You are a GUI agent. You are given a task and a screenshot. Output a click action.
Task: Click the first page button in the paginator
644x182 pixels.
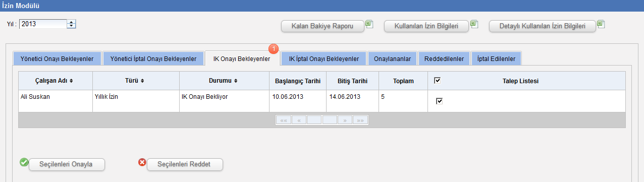[x=284, y=120]
